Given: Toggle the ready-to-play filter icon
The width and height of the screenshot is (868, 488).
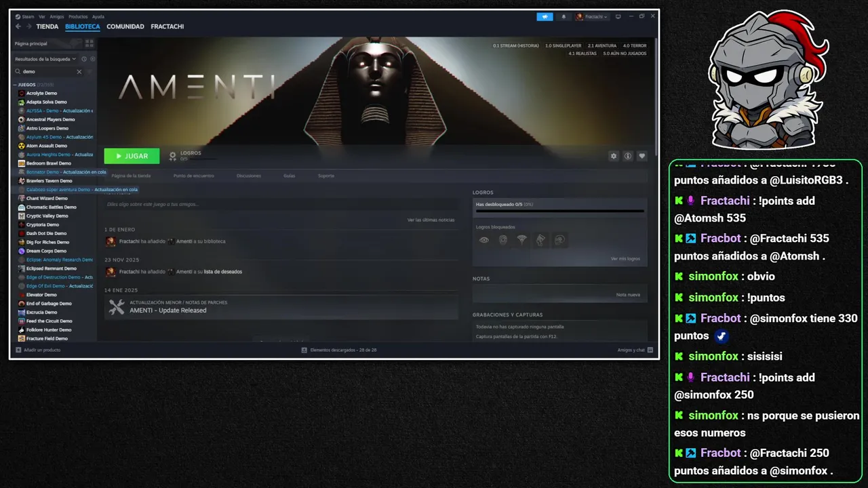Looking at the screenshot, I should coord(92,59).
